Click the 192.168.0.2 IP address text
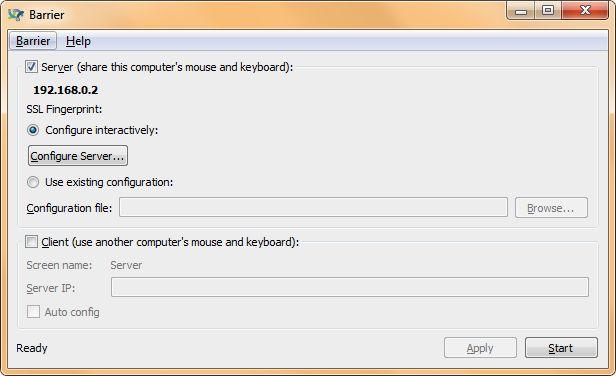Viewport: 616px width, 376px height. coord(66,90)
